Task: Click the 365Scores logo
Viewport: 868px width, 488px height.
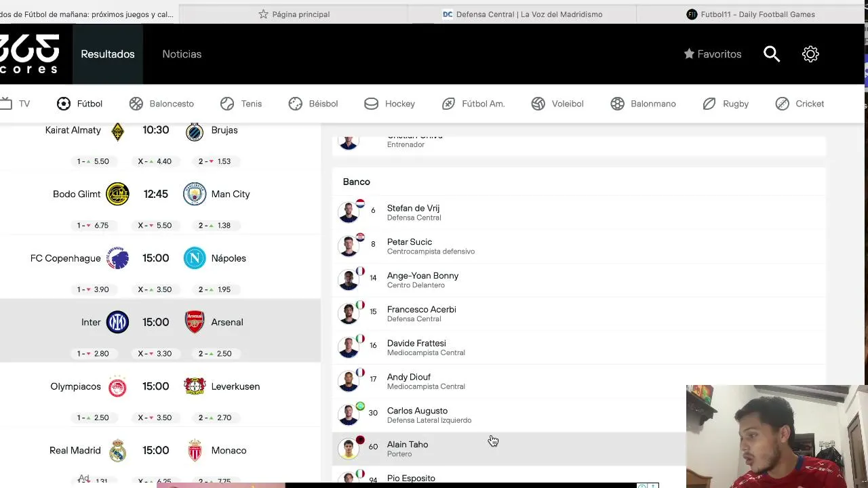Action: point(29,54)
